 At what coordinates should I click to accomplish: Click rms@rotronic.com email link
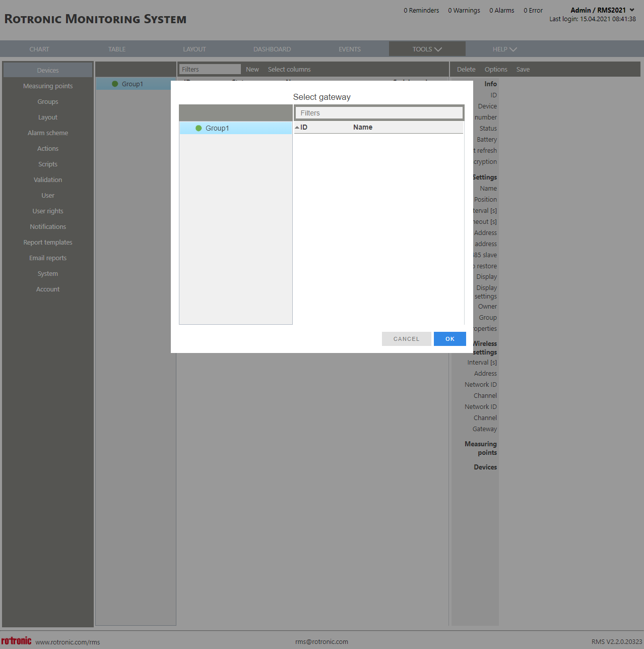point(321,641)
